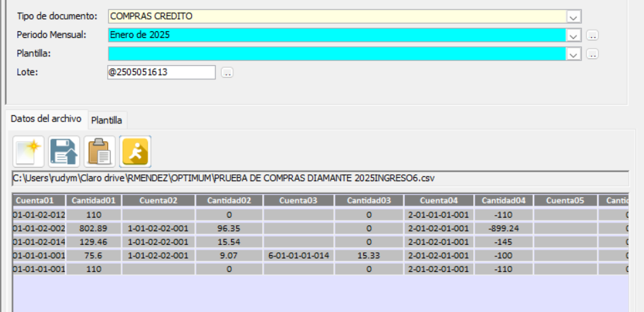Click the New document sparkle icon
The height and width of the screenshot is (312, 644).
tap(28, 151)
